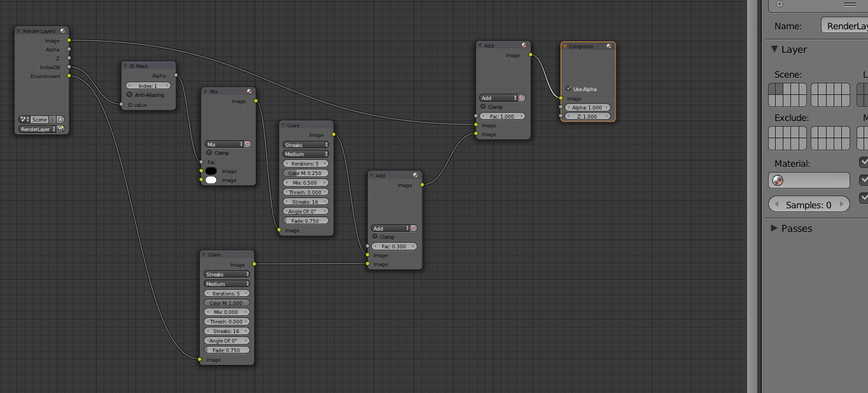
Task: Click second Scene layer grid block
Action: [830, 95]
